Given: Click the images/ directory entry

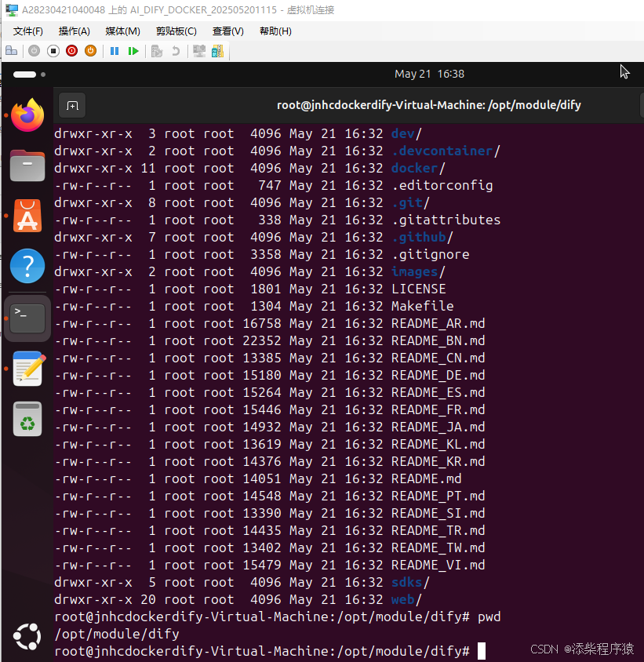Looking at the screenshot, I should click(418, 272).
